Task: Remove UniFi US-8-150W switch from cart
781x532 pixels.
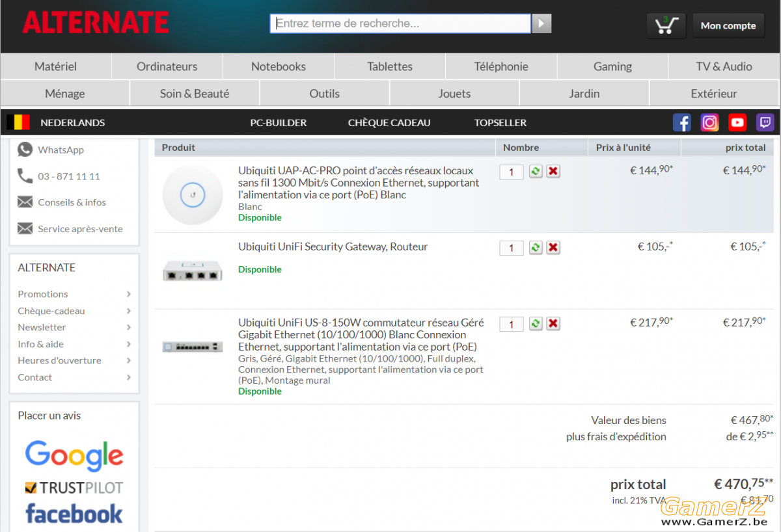Action: (553, 323)
